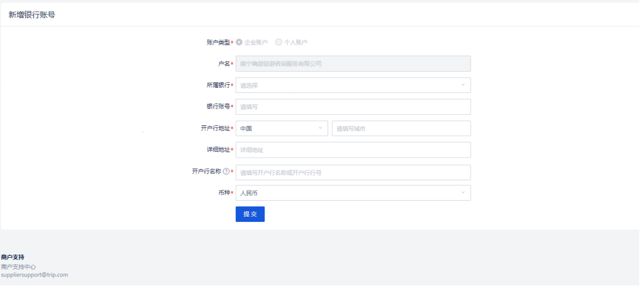Viewport: 644px width, 286px height.
Task: Focus the 详细地址 detailed address field
Action: (x=353, y=150)
